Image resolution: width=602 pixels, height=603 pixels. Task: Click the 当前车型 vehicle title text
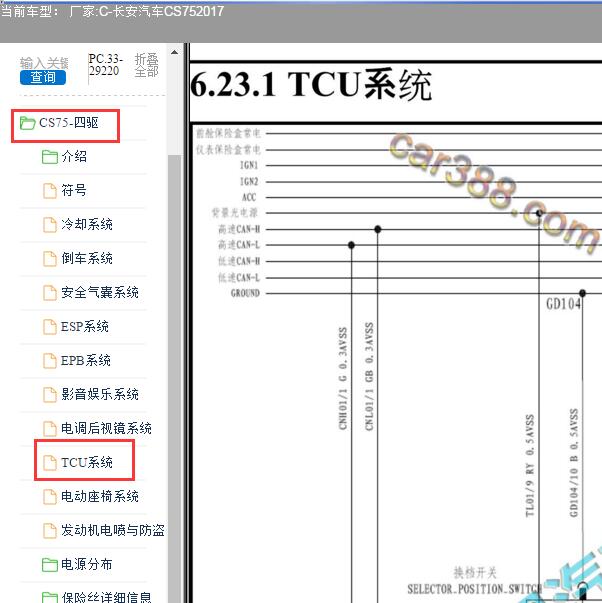tap(112, 11)
